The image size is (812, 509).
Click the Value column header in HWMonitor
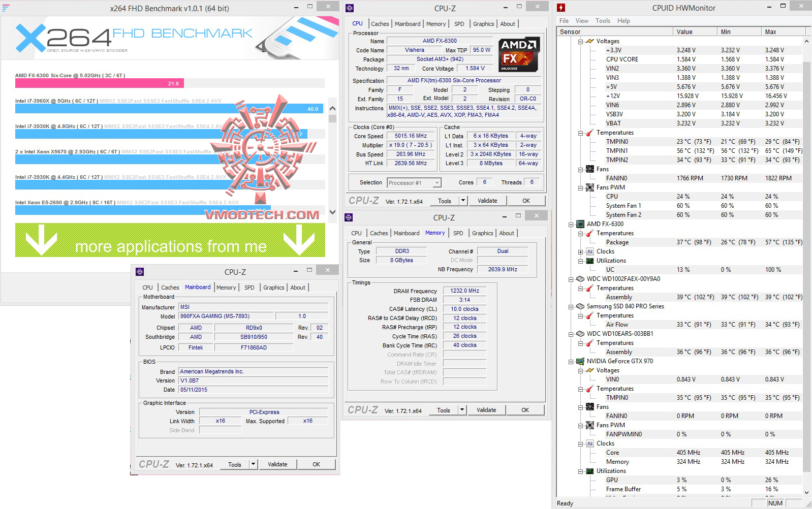(x=695, y=31)
